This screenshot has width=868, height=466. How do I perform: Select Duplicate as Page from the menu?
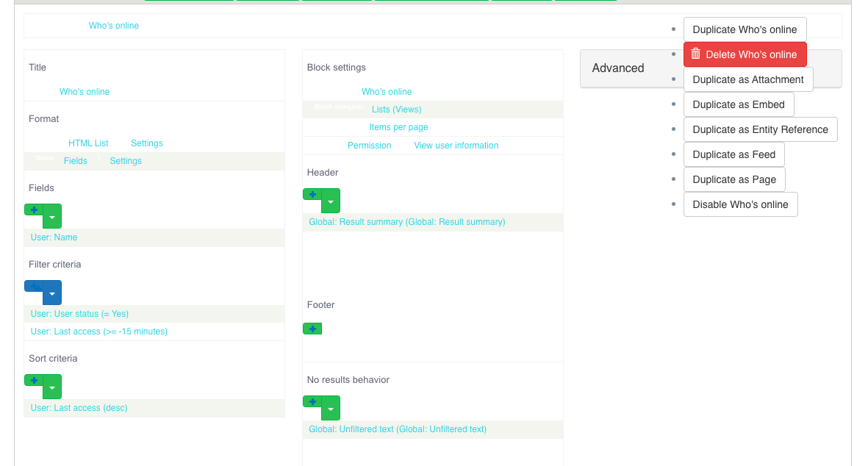click(x=734, y=179)
